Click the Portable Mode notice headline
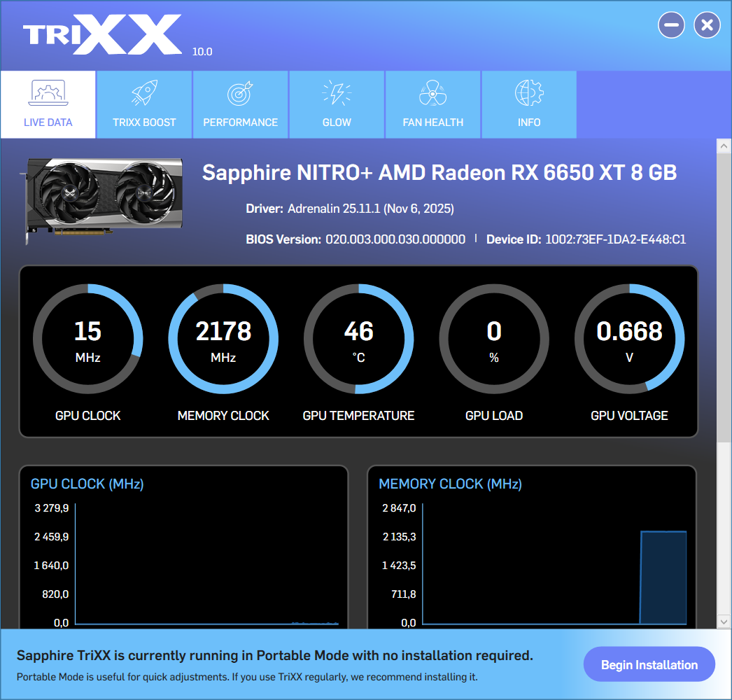 274,656
